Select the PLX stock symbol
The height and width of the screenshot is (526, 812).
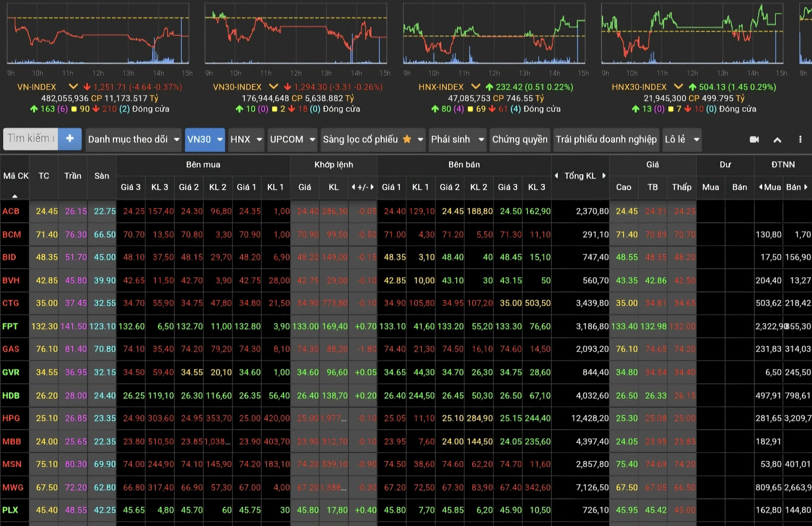[10, 510]
